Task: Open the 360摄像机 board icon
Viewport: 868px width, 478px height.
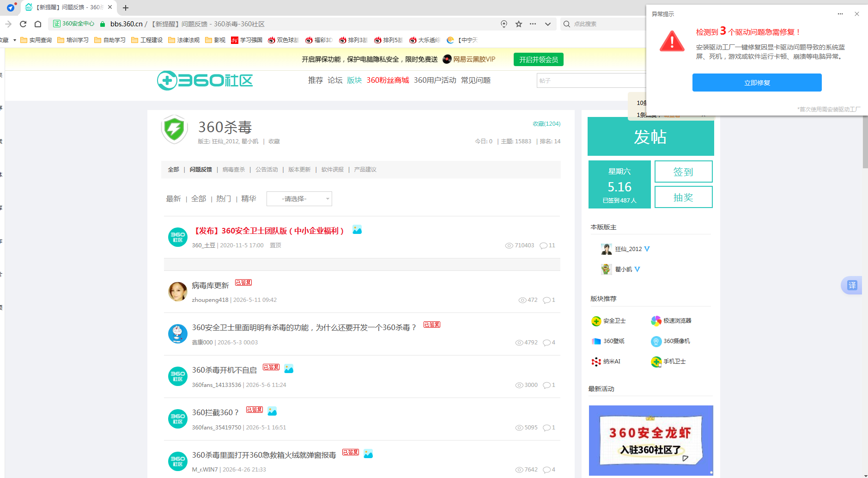Action: 656,341
